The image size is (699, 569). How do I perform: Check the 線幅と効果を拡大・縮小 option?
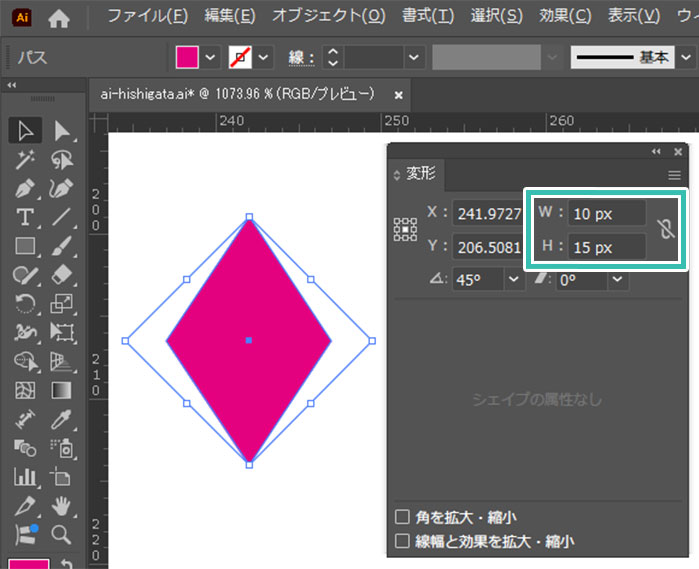click(x=403, y=541)
